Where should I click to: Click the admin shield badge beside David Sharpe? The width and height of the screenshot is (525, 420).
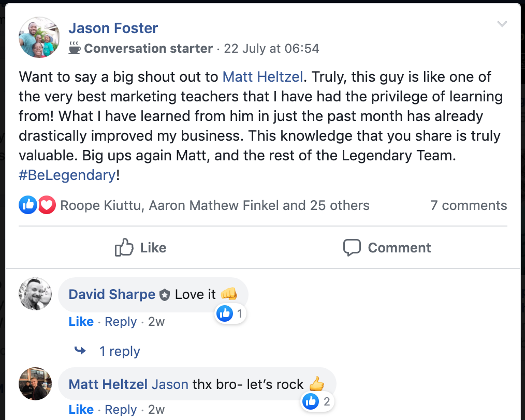point(165,295)
